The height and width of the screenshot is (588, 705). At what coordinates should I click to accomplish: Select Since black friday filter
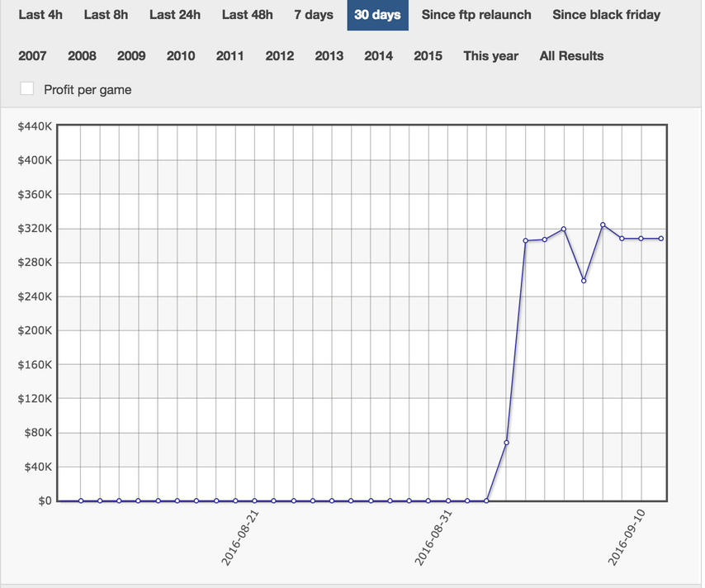pyautogui.click(x=607, y=15)
